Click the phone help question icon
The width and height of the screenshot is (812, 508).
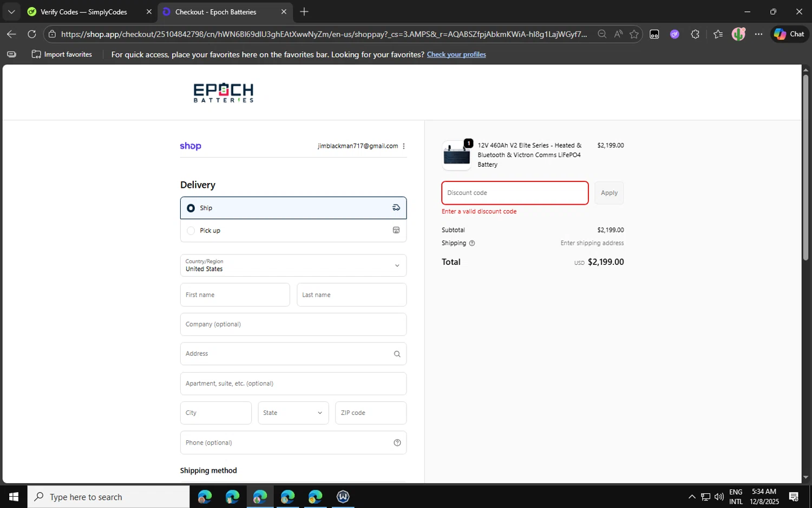click(397, 442)
